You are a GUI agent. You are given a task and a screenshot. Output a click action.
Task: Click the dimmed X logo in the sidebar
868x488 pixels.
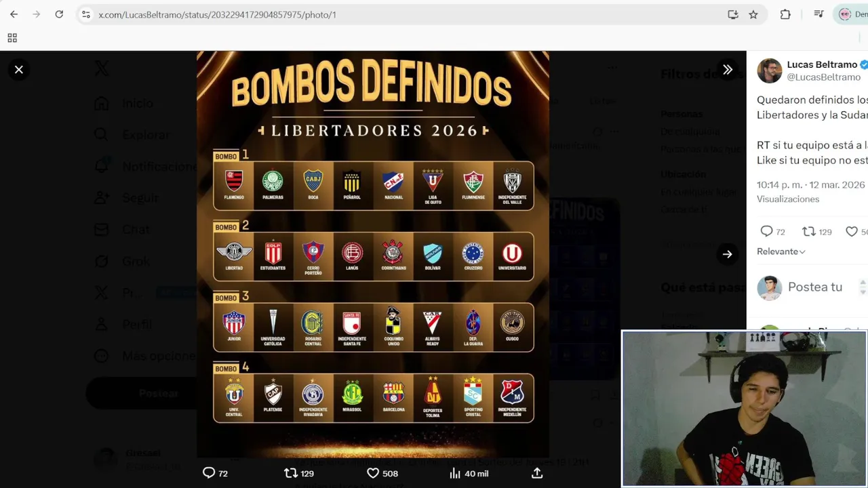[101, 68]
